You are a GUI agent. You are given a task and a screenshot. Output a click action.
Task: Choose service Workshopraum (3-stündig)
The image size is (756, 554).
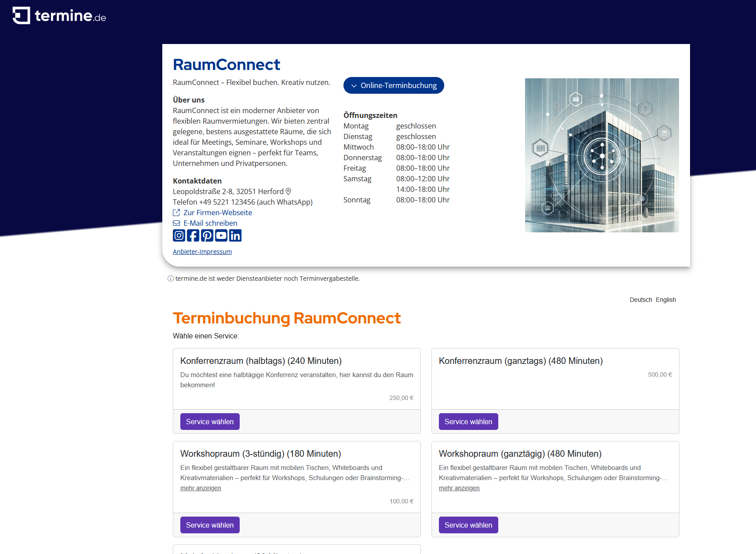(210, 525)
